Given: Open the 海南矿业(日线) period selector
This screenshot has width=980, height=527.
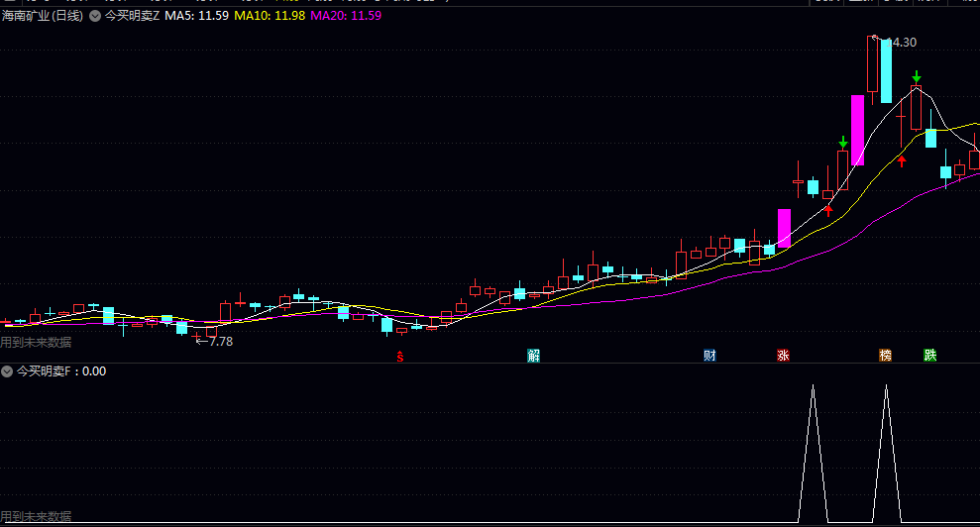Looking at the screenshot, I should (x=43, y=16).
